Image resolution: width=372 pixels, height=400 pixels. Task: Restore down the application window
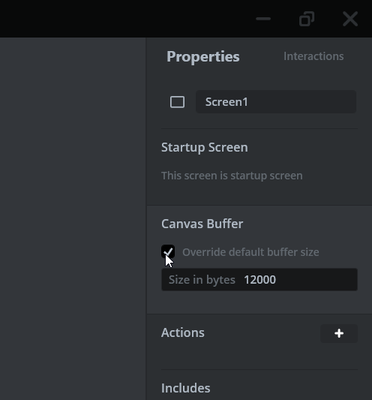(x=307, y=19)
